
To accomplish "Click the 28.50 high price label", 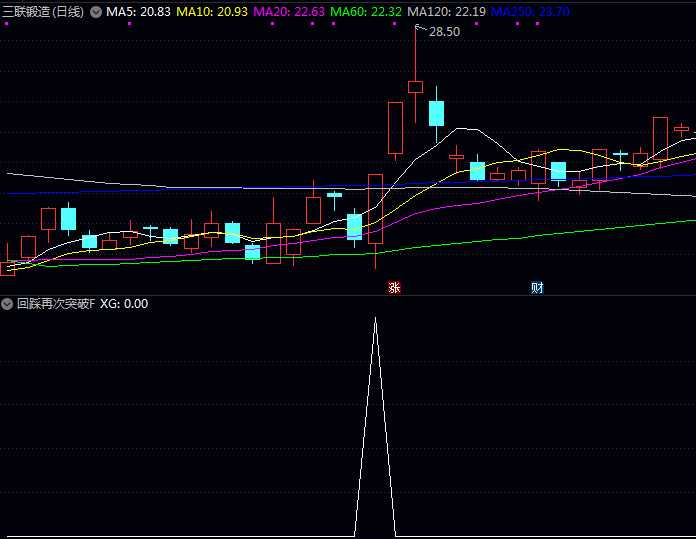I will pos(445,32).
